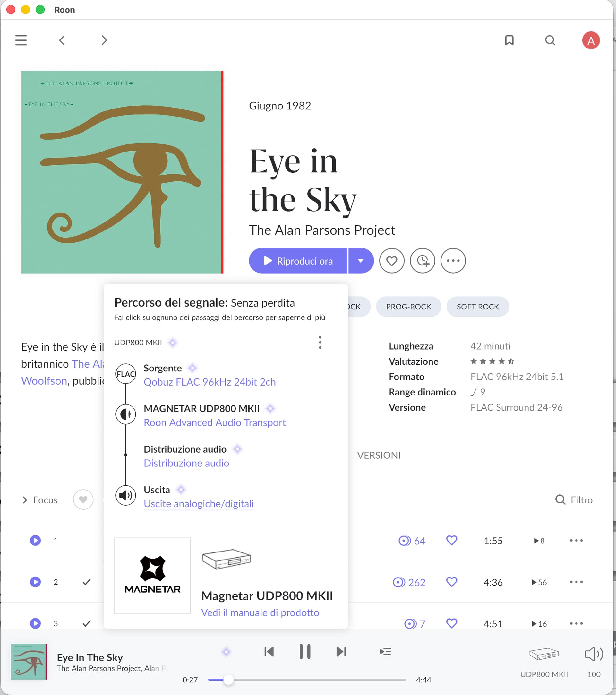616x695 pixels.
Task: Open volume control speaker icon
Action: point(593,654)
